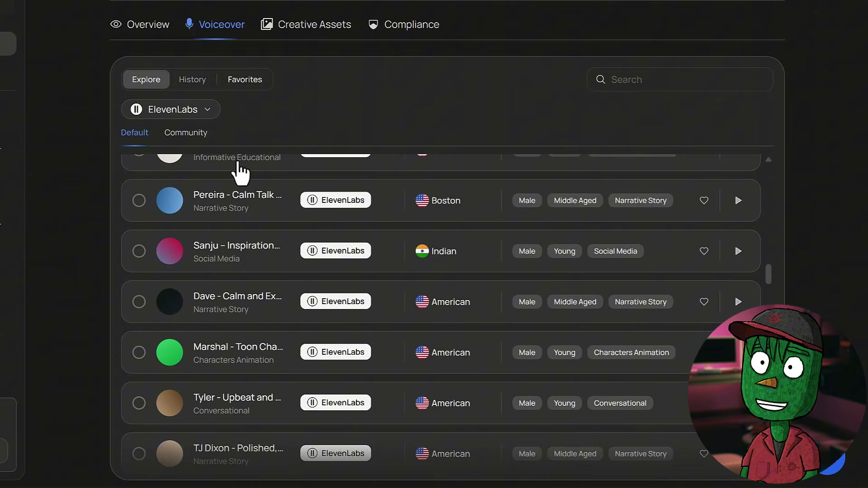
Task: Click Pereira's blue avatar circle
Action: pos(170,200)
